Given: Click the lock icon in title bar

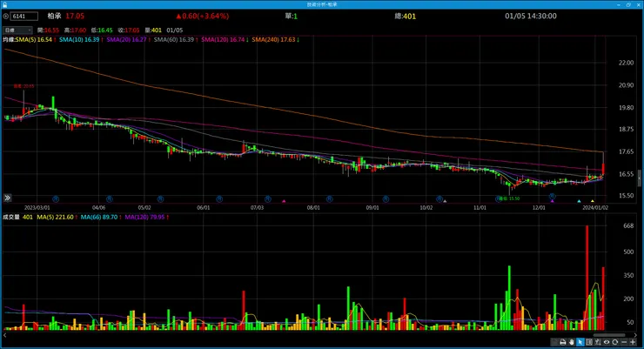Looking at the screenshot, I should click(x=5, y=4).
